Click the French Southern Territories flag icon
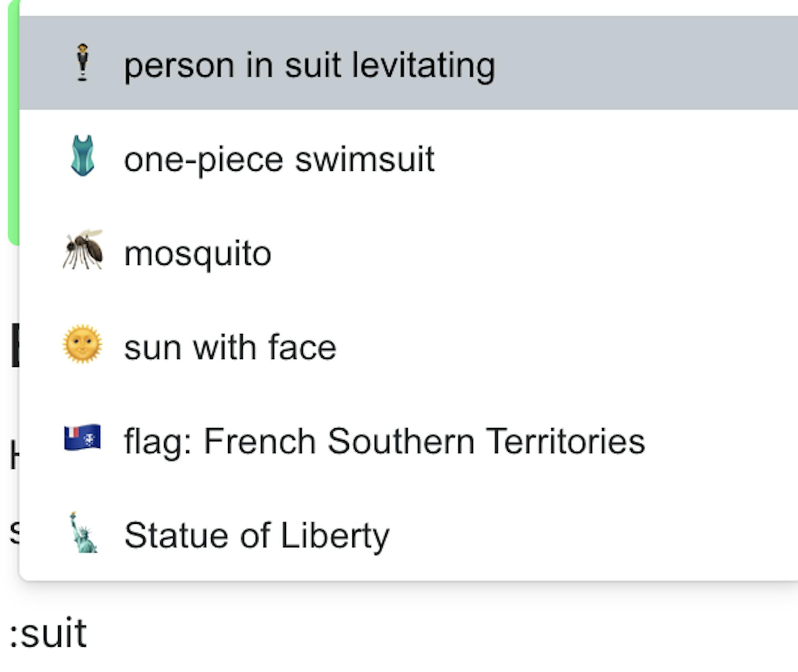 click(x=82, y=438)
